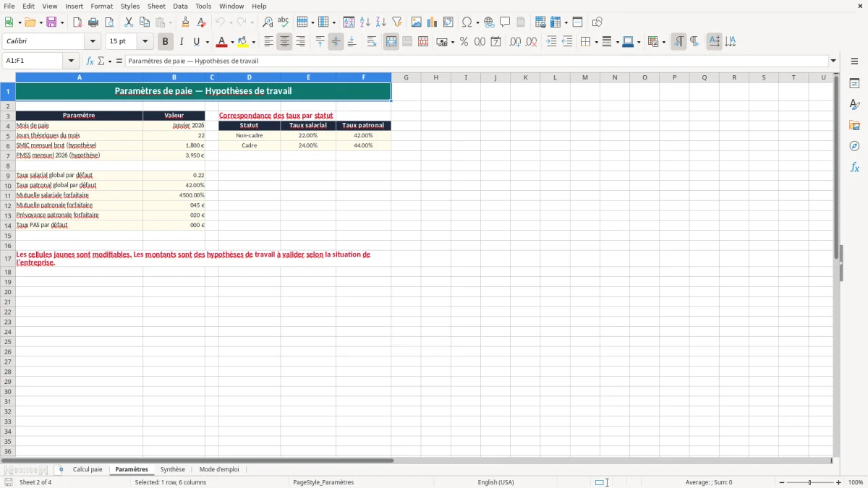Increase the cell indent

point(551,42)
